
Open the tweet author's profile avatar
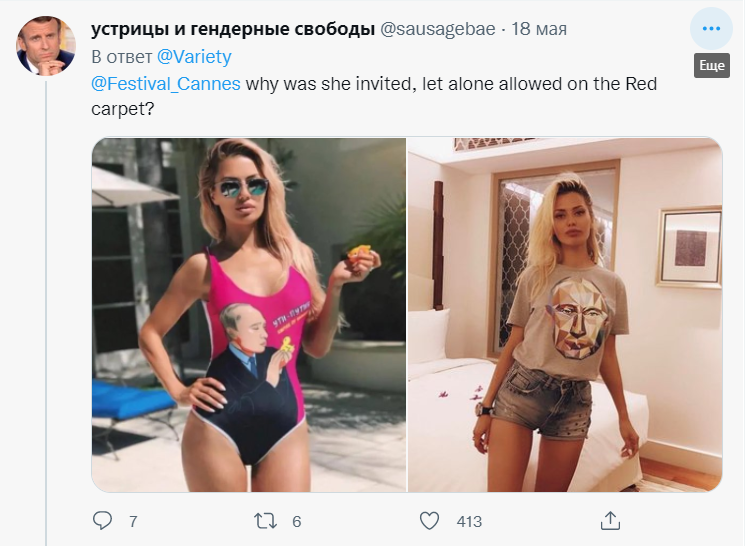(46, 46)
